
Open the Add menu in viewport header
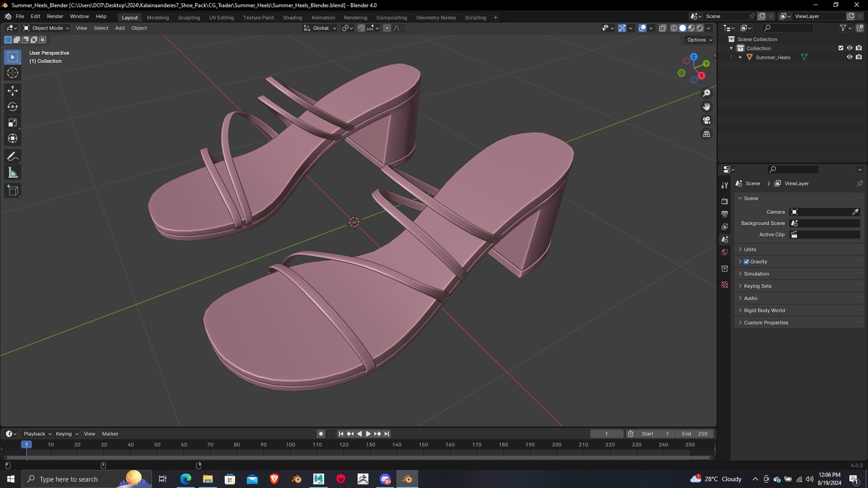click(120, 28)
